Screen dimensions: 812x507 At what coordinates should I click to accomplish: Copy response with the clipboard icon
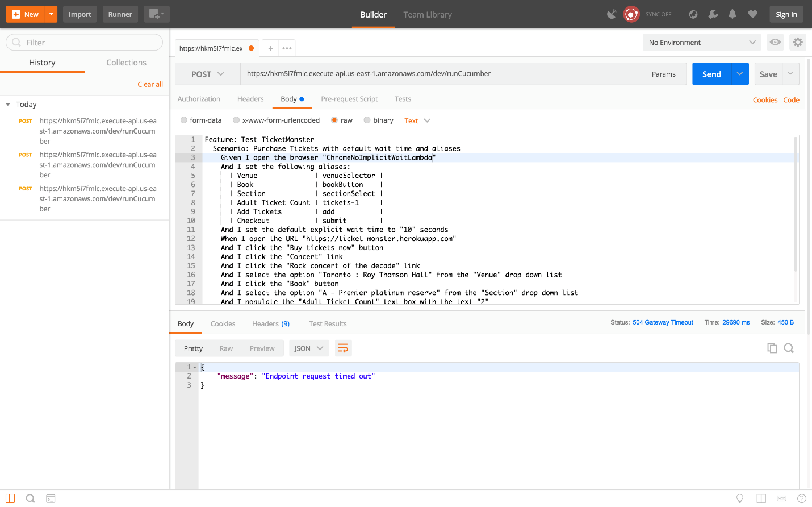pos(772,348)
